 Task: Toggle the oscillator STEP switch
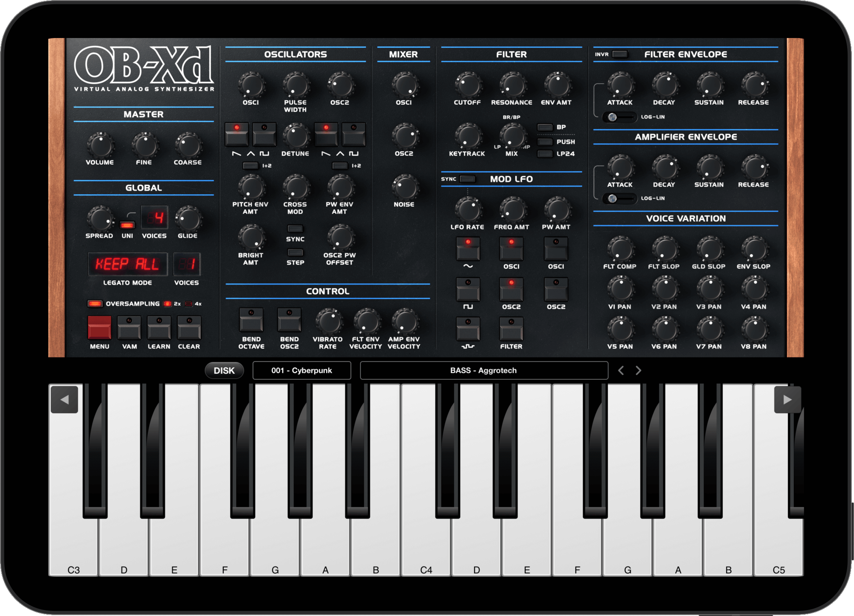[x=295, y=252]
